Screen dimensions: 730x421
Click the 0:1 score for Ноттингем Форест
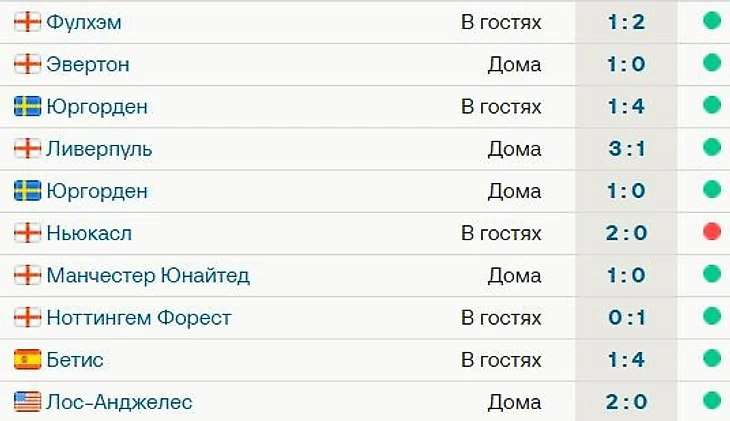(x=627, y=318)
